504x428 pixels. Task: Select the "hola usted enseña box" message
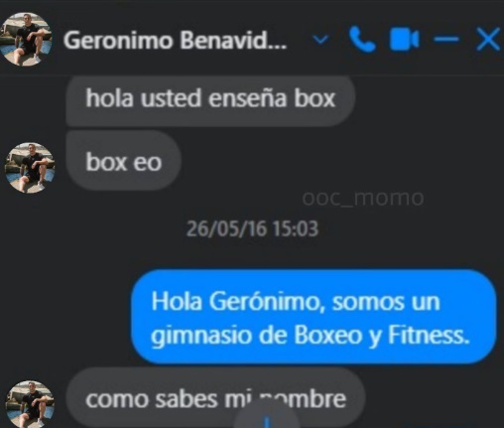tap(210, 100)
